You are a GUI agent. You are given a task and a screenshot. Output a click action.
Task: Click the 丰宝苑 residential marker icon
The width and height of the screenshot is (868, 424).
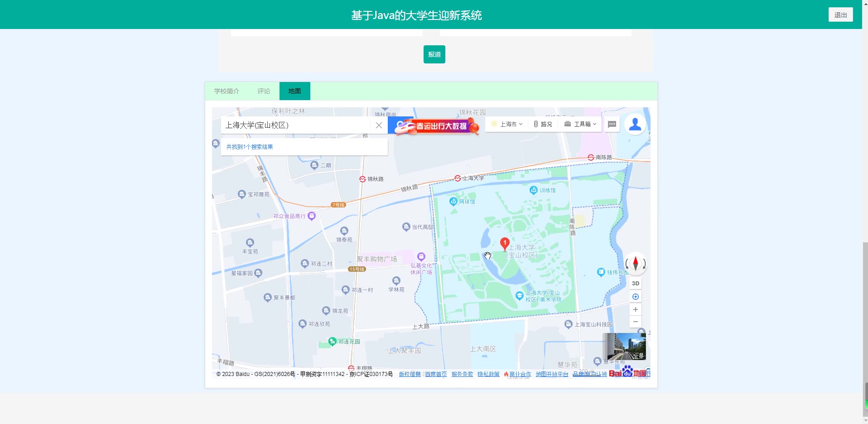pyautogui.click(x=250, y=242)
